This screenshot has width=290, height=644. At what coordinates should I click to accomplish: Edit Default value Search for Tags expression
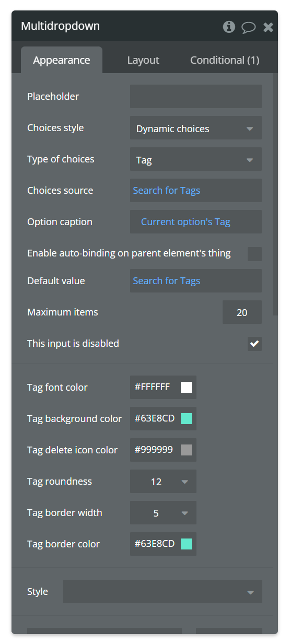(167, 281)
